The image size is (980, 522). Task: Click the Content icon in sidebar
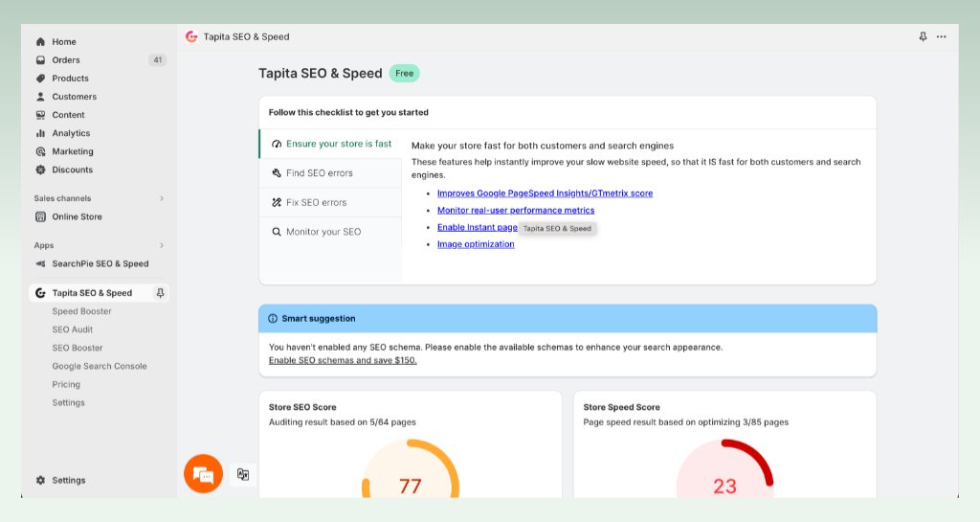(40, 115)
